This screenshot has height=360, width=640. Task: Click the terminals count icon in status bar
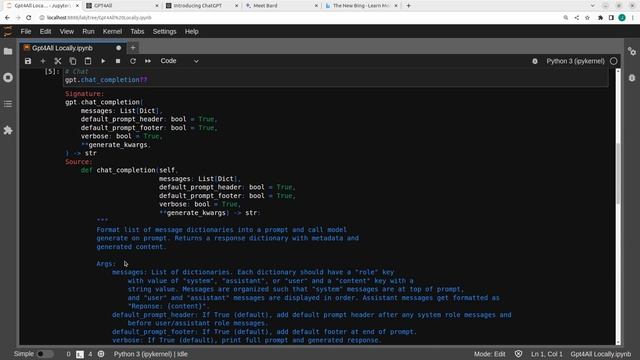click(x=80, y=354)
